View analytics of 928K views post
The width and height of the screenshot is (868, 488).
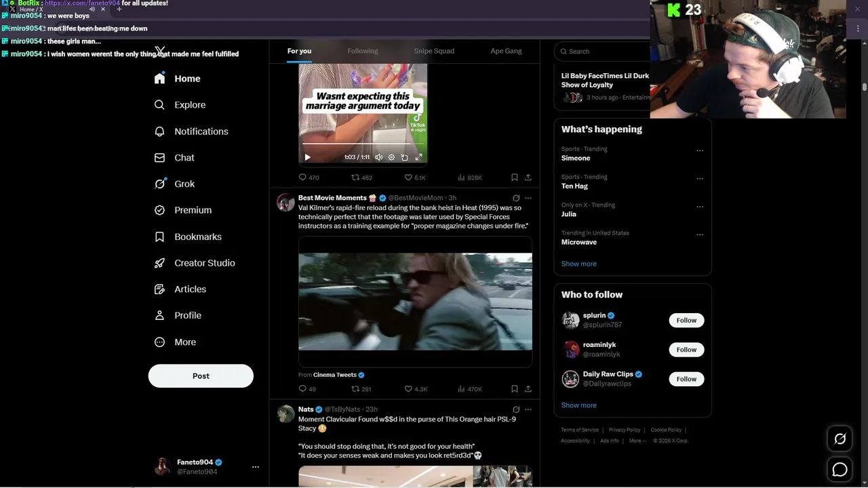click(x=469, y=178)
